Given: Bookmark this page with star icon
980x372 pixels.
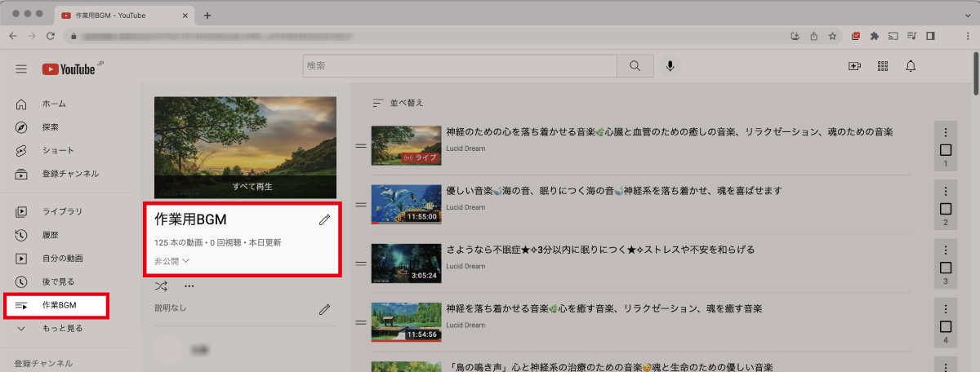Looking at the screenshot, I should (832, 36).
